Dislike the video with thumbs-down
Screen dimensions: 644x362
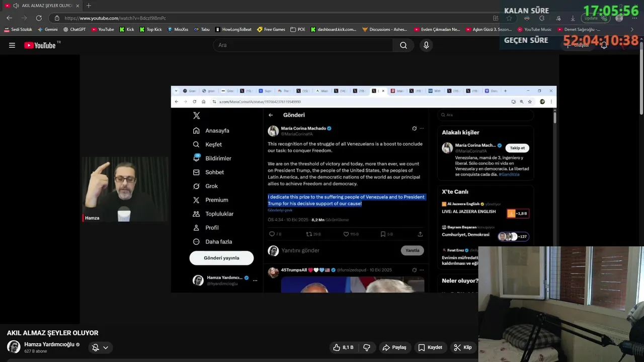(367, 347)
